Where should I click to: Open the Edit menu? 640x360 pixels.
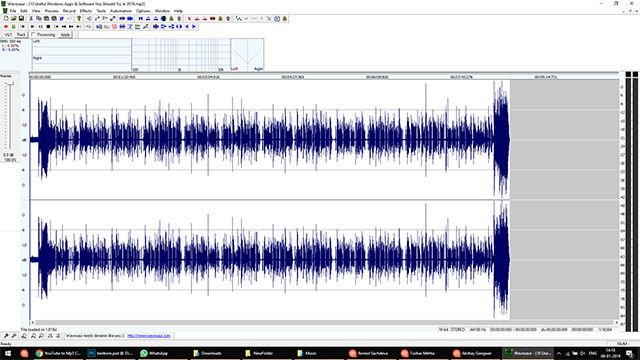click(24, 11)
